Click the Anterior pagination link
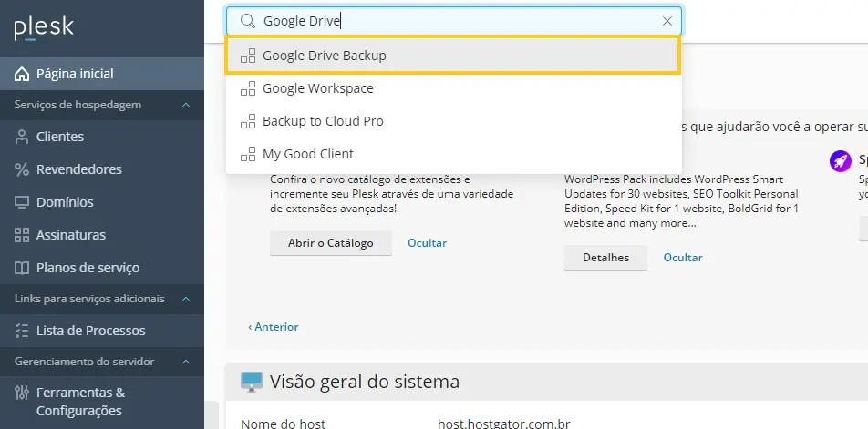Screen dimensions: 868x429 pyautogui.click(x=274, y=327)
